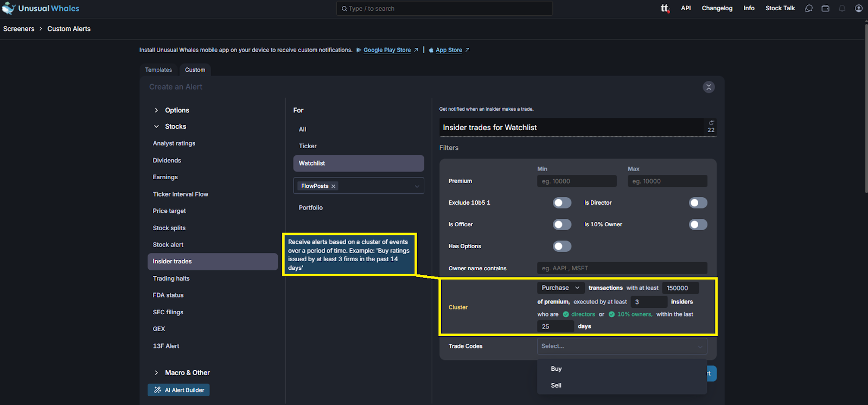Click the reset icon beside alert name
The height and width of the screenshot is (405, 868).
pyautogui.click(x=711, y=123)
